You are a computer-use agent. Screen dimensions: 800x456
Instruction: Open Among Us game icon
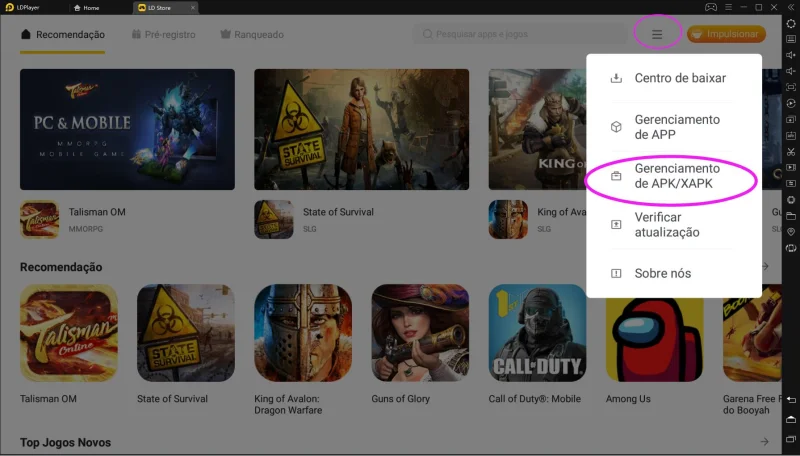point(655,339)
